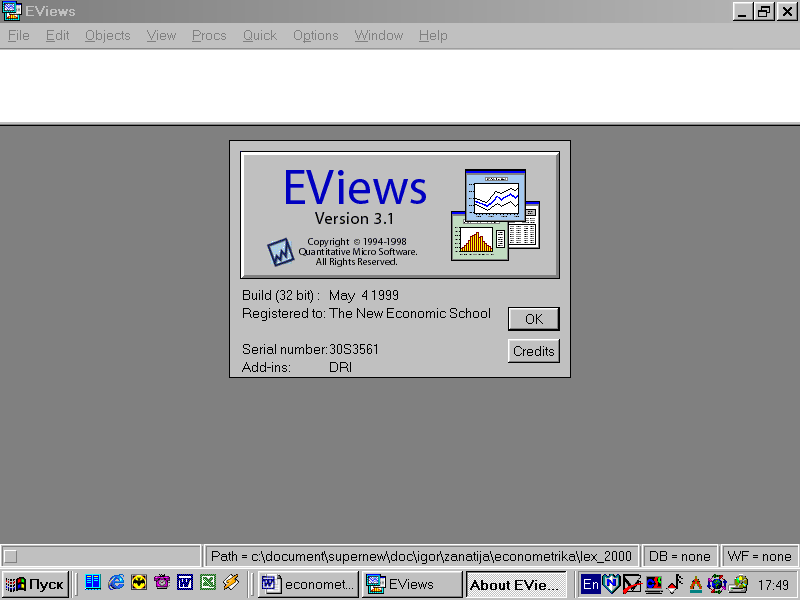Launch the blue two-panel file manager icon

pyautogui.click(x=93, y=583)
